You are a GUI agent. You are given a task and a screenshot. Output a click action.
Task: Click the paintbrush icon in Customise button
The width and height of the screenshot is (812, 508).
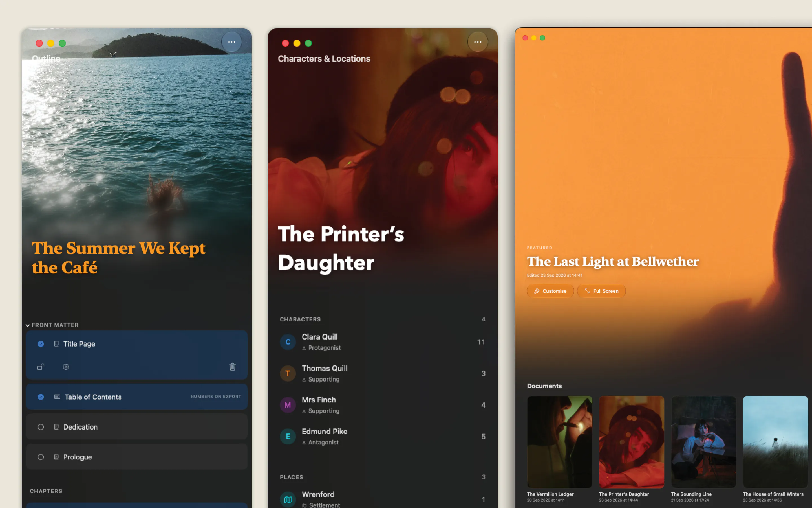click(x=537, y=291)
